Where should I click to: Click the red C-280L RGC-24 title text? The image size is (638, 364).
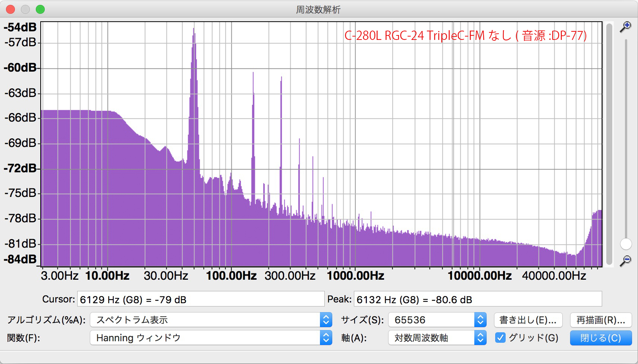[465, 35]
